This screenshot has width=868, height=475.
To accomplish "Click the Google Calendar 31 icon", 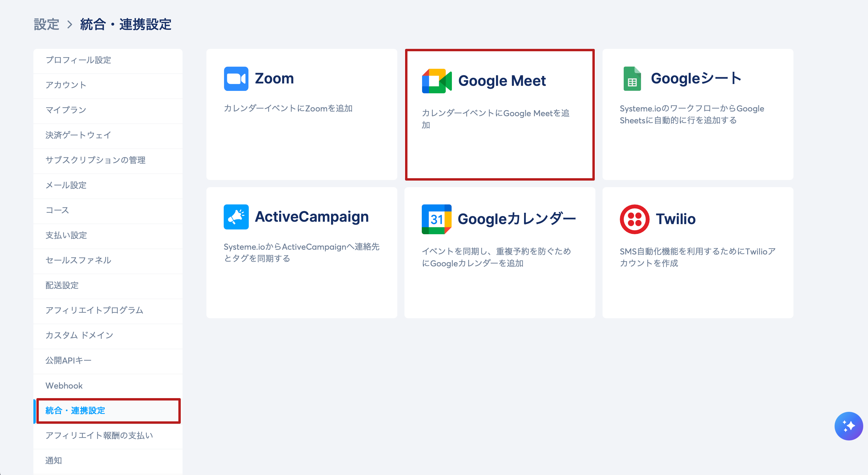I will click(436, 219).
